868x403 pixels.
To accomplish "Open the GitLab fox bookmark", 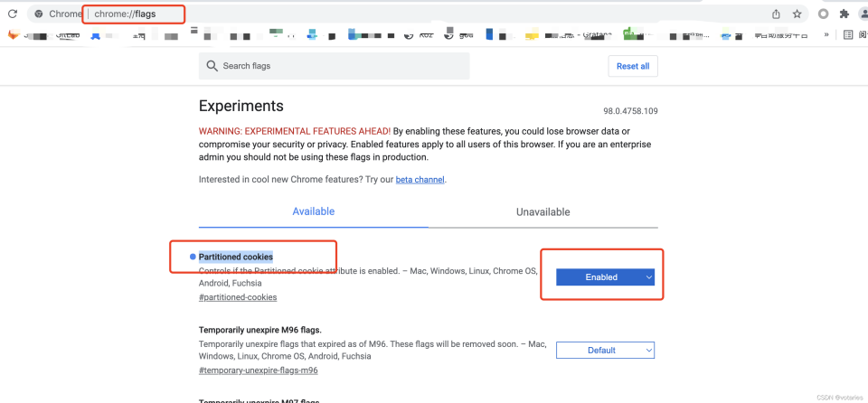I will pos(14,35).
